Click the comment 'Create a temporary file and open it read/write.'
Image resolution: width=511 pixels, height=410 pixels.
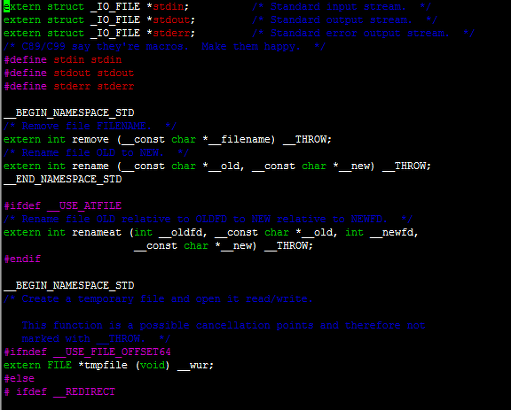167,299
